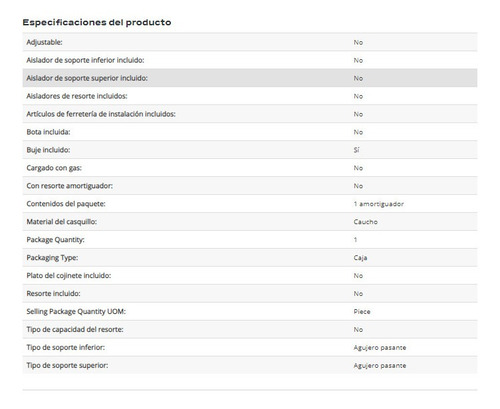Click the Bota incluida label
Image resolution: width=500 pixels, height=409 pixels.
pos(48,132)
